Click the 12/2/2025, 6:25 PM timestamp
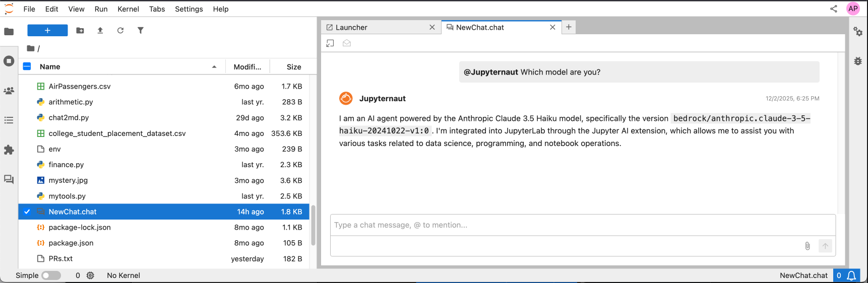Viewport: 868px width, 283px height. click(x=792, y=99)
